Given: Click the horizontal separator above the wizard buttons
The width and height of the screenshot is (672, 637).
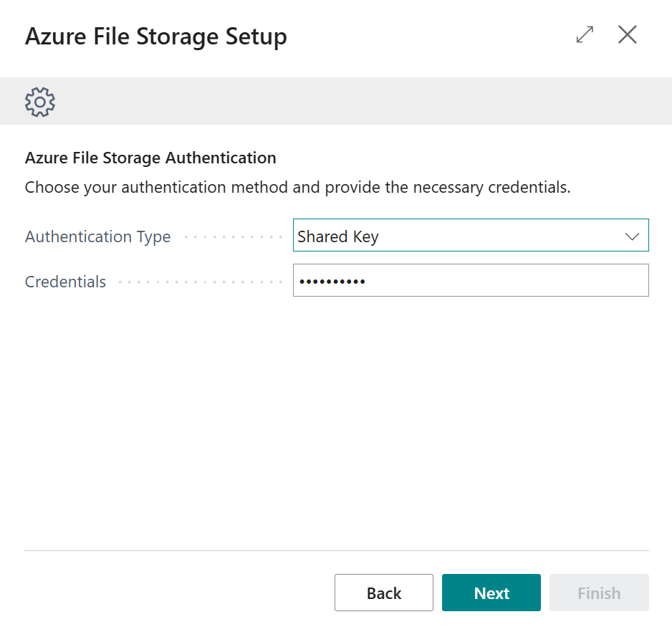Looking at the screenshot, I should coord(336,550).
